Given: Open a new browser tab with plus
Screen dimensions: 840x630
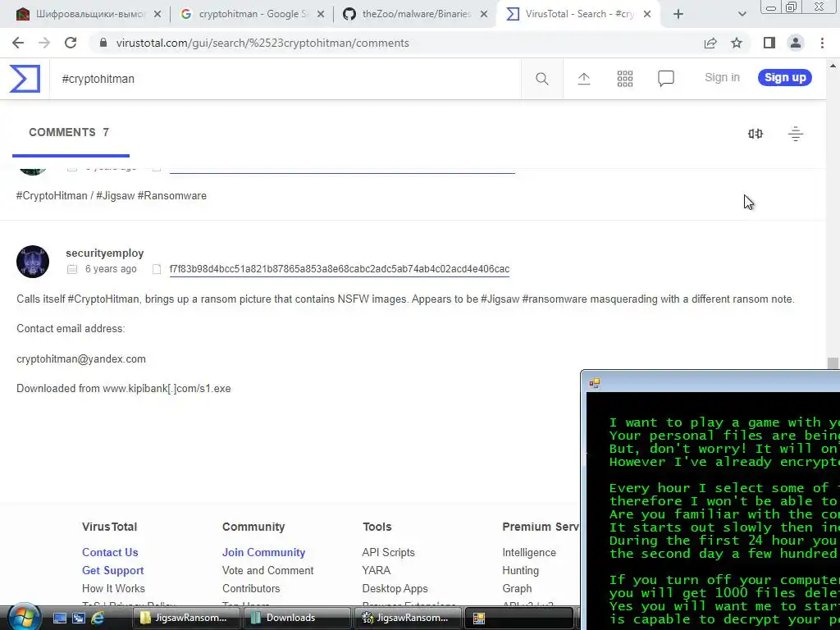Looking at the screenshot, I should pyautogui.click(x=678, y=15).
